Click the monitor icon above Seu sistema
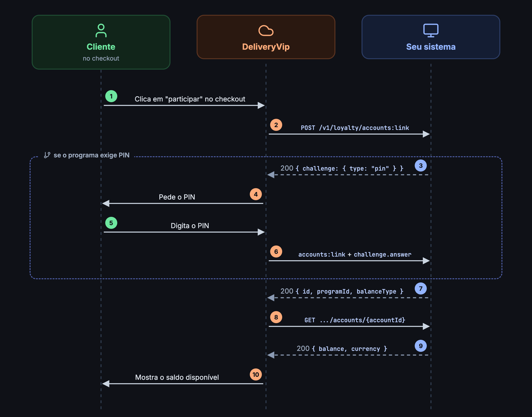The width and height of the screenshot is (532, 417). [431, 31]
